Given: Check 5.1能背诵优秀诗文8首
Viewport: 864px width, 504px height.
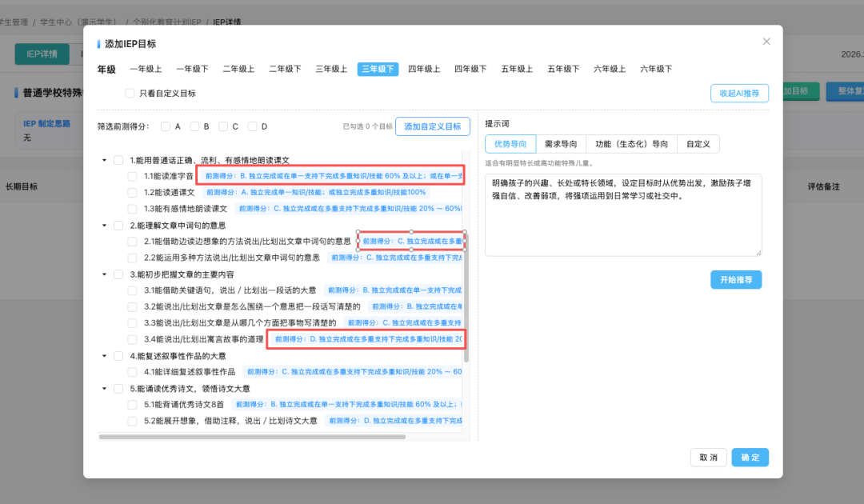Looking at the screenshot, I should [x=132, y=404].
